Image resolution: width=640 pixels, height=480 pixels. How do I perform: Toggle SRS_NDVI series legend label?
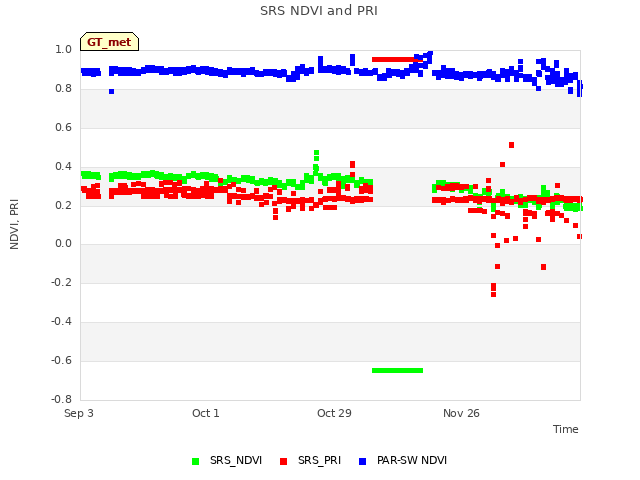pos(236,460)
